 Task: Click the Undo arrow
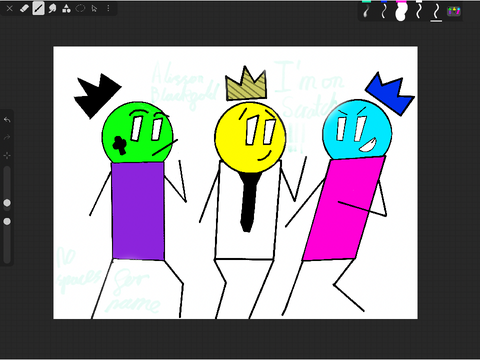(7, 119)
